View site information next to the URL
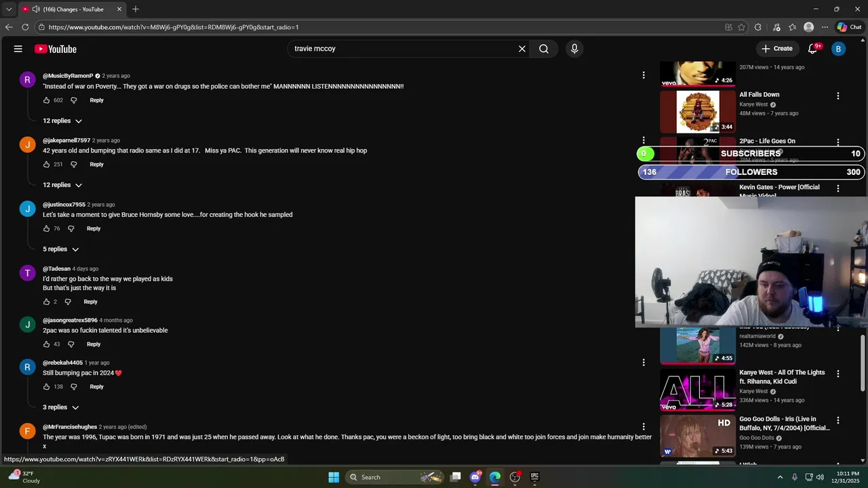Viewport: 868px width, 488px height. pos(41,27)
